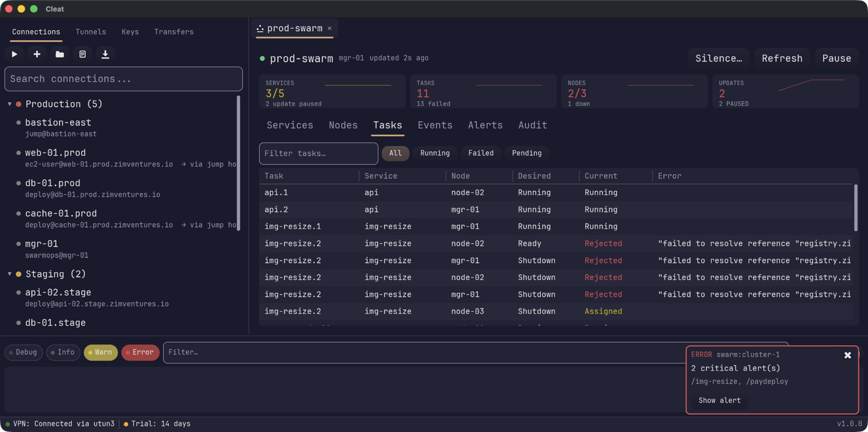Collapse the Staging connections group
This screenshot has height=432, width=868.
pos(9,274)
